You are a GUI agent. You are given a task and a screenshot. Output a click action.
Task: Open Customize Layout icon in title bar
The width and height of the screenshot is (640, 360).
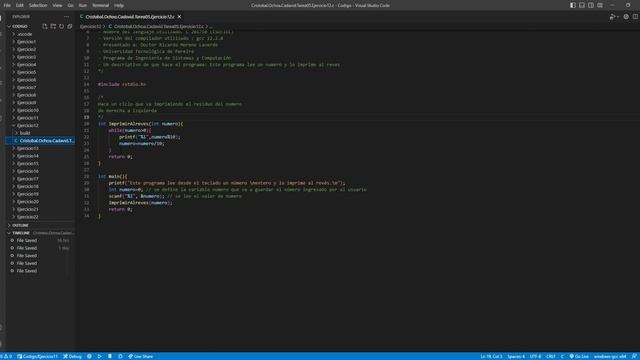(600, 5)
